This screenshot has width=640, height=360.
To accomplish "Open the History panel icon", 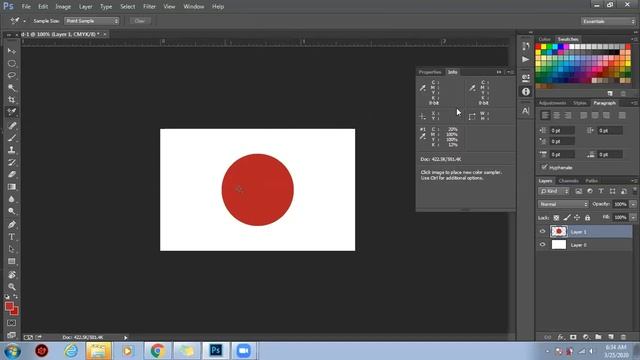I will 526,46.
